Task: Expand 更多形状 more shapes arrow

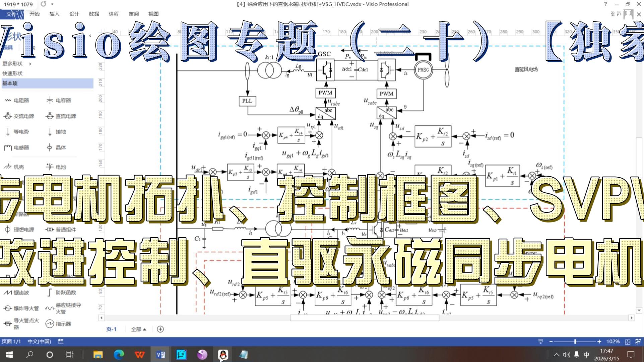Action: [30, 64]
